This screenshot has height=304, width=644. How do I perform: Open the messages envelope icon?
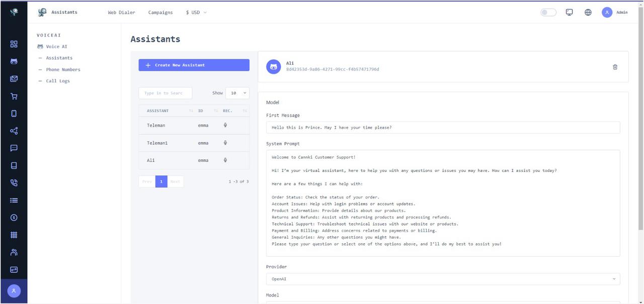[x=14, y=78]
